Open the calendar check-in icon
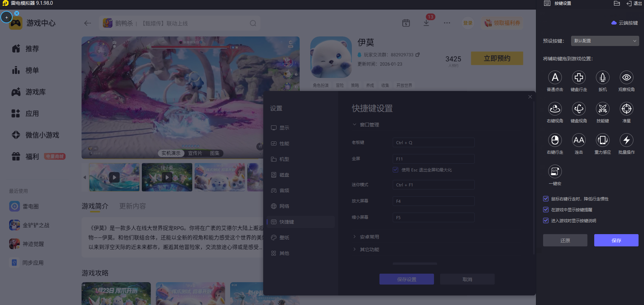 (406, 23)
